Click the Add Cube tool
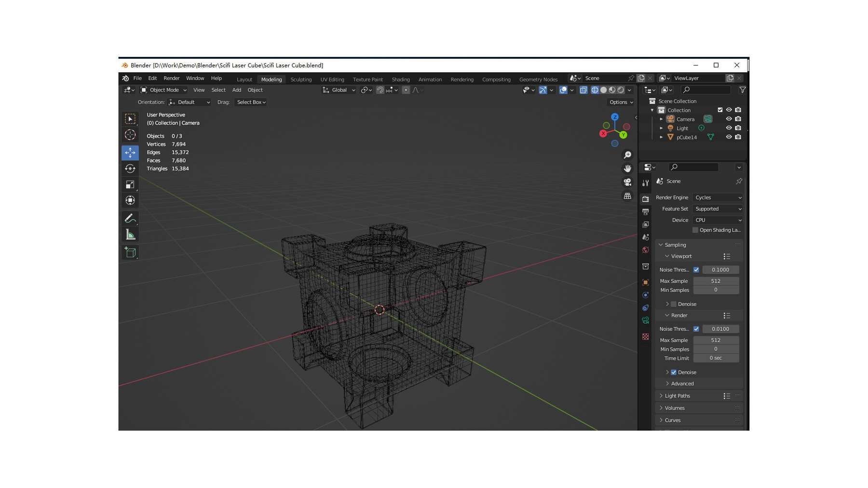Screen dimensions: 868x488 click(130, 252)
